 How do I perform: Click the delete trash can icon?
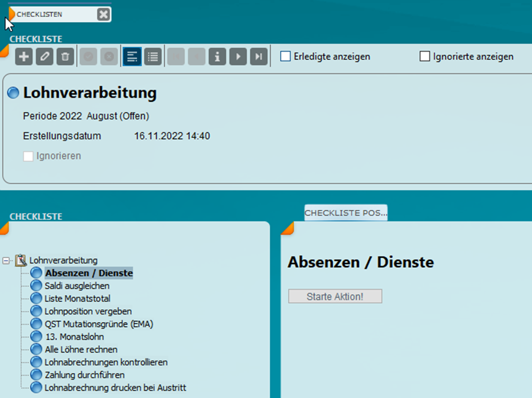(65, 57)
